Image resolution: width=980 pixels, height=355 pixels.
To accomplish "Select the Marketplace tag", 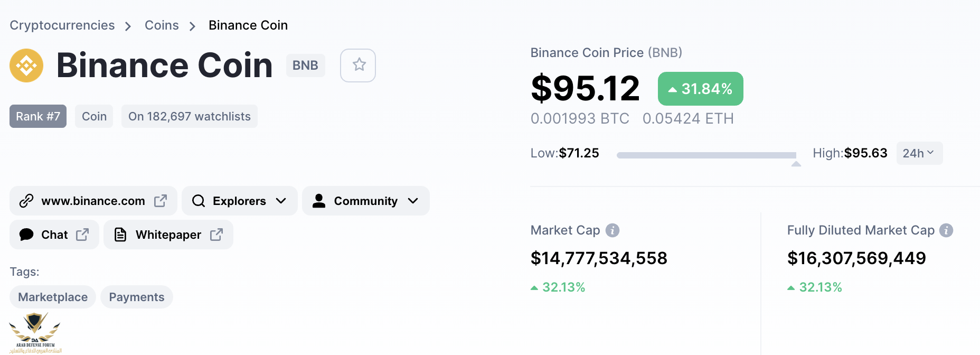I will click(53, 297).
